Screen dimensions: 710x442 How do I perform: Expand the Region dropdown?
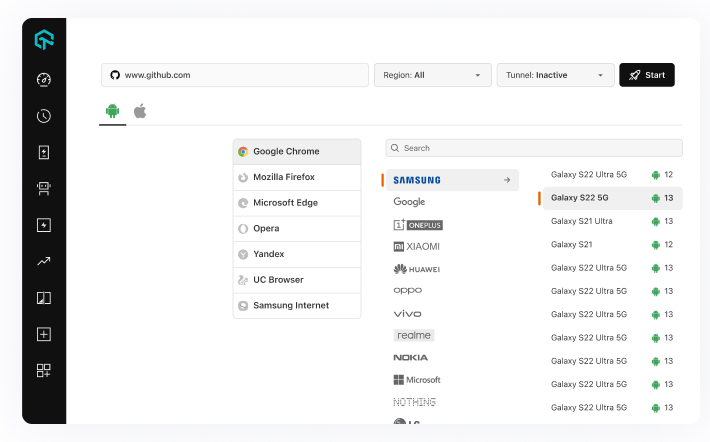pyautogui.click(x=432, y=75)
